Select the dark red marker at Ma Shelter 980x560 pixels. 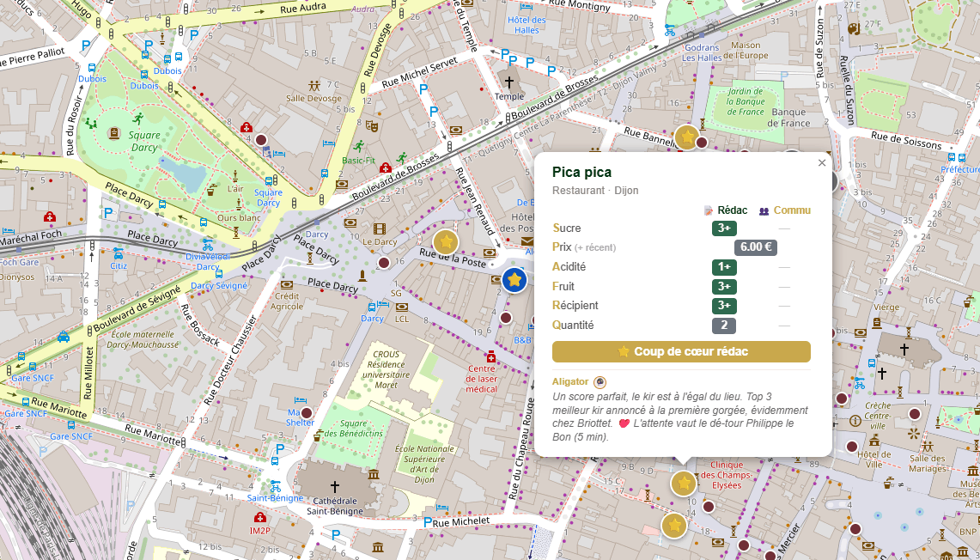pos(307,413)
